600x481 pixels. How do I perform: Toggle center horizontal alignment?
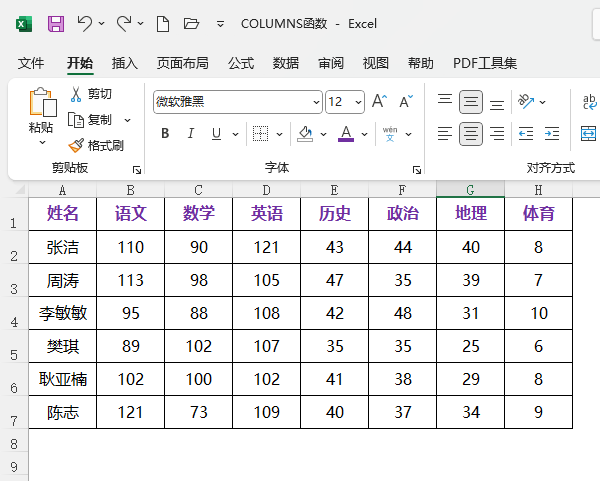pyautogui.click(x=471, y=134)
